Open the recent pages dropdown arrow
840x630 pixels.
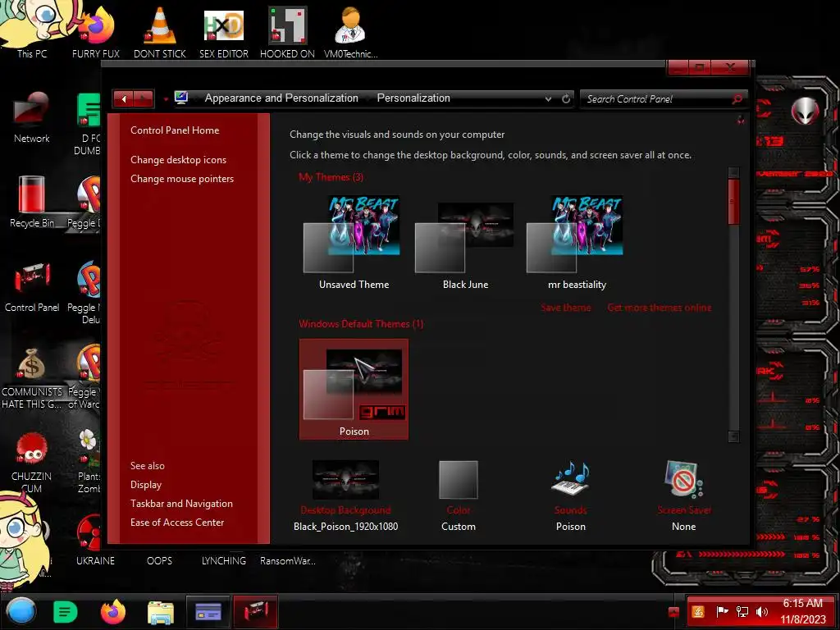click(166, 99)
